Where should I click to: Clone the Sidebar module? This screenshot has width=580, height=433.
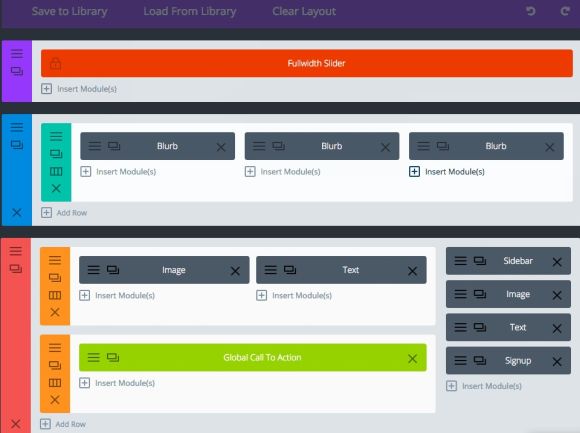480,261
